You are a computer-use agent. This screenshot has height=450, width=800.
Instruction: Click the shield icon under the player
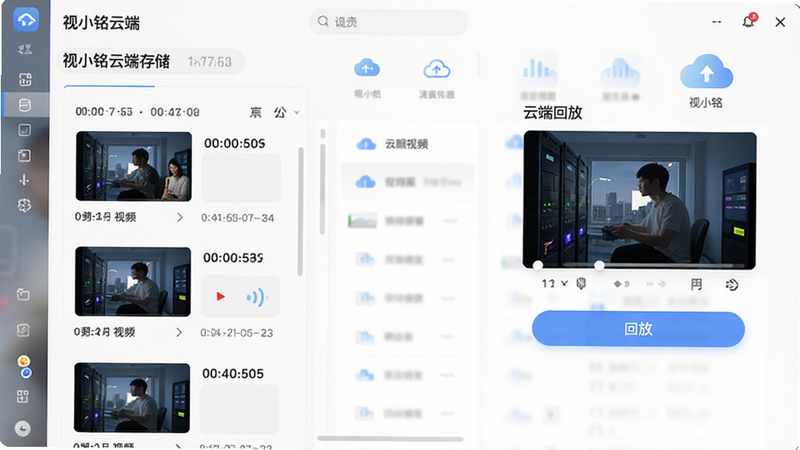click(581, 284)
